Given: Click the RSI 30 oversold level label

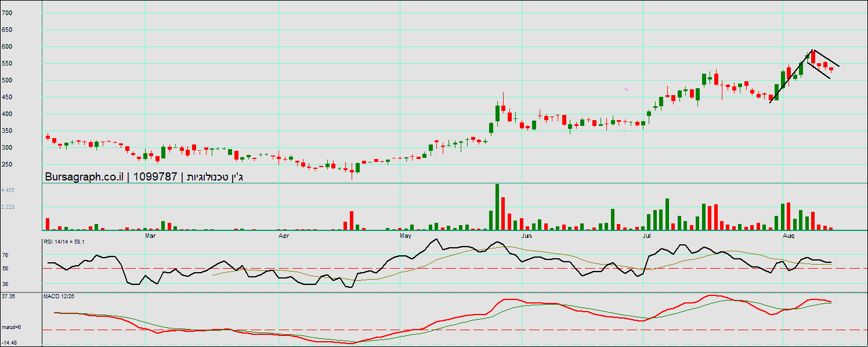Looking at the screenshot, I should click(x=5, y=284).
